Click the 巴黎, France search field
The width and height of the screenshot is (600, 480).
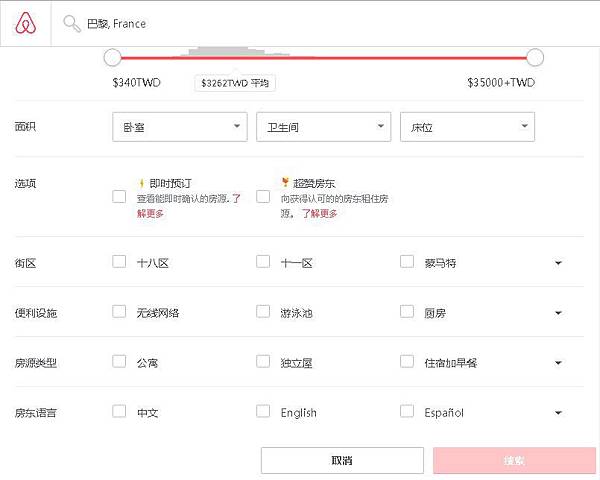300,23
